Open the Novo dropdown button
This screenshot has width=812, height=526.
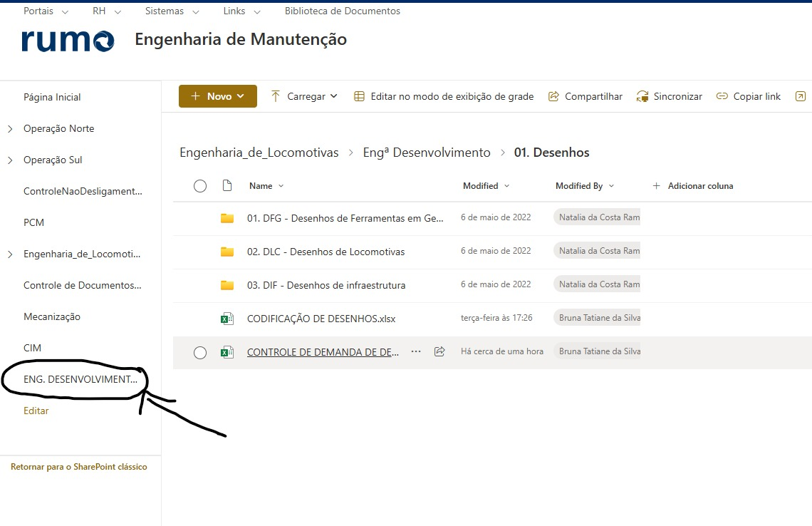[217, 96]
